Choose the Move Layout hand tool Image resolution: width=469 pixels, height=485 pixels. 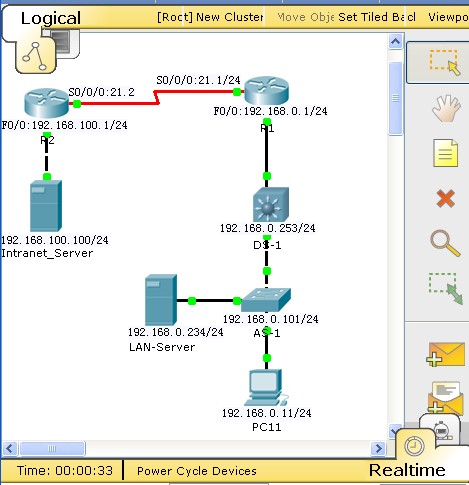point(446,108)
